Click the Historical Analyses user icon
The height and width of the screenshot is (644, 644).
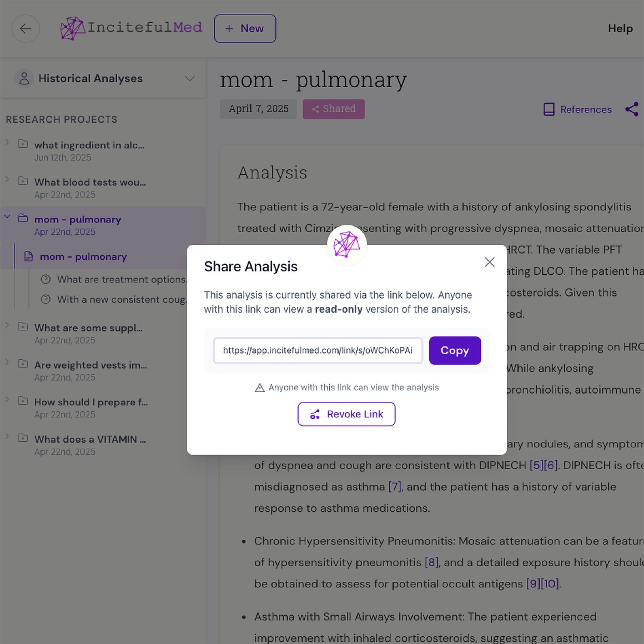24,78
